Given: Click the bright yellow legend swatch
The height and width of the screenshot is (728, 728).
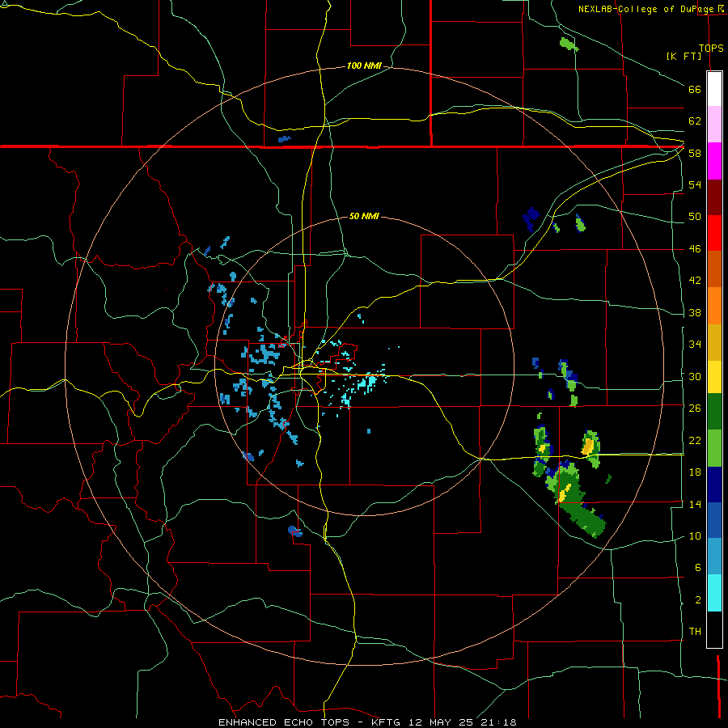Looking at the screenshot, I should (714, 377).
